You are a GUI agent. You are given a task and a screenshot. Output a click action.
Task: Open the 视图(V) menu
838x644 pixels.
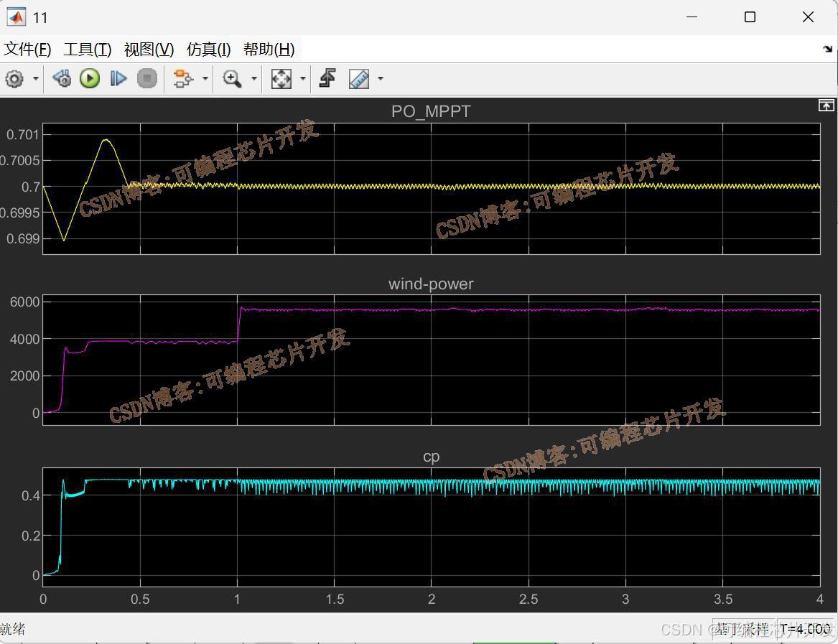[x=149, y=49]
